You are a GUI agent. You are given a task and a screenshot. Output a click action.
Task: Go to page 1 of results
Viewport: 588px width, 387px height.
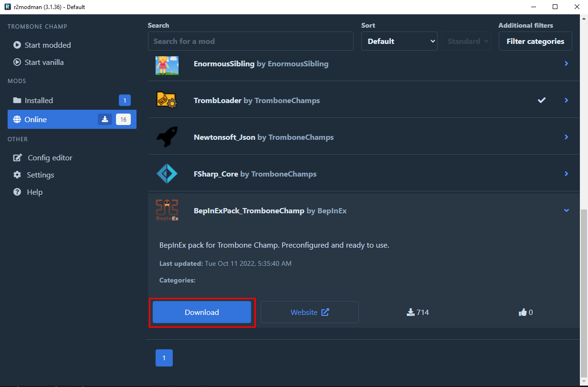click(x=164, y=358)
